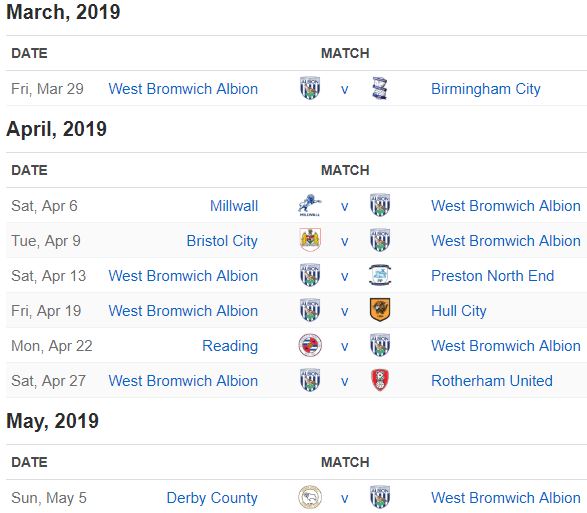The height and width of the screenshot is (513, 587).
Task: Click the Bristol City crest
Action: click(x=310, y=240)
